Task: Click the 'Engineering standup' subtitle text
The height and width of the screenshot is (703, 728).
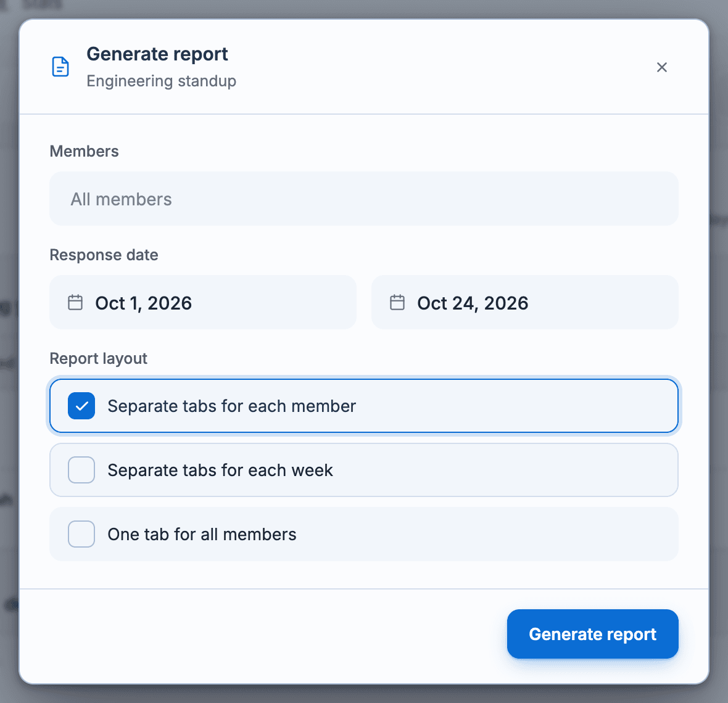Action: 161,81
